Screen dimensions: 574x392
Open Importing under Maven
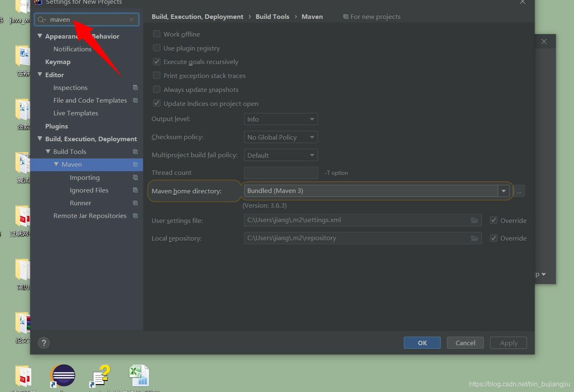[85, 177]
